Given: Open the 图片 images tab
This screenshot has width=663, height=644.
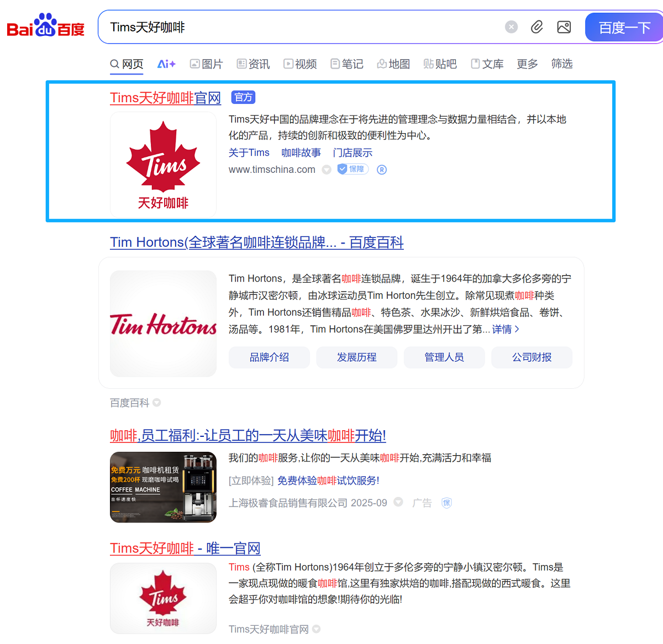Looking at the screenshot, I should 206,64.
